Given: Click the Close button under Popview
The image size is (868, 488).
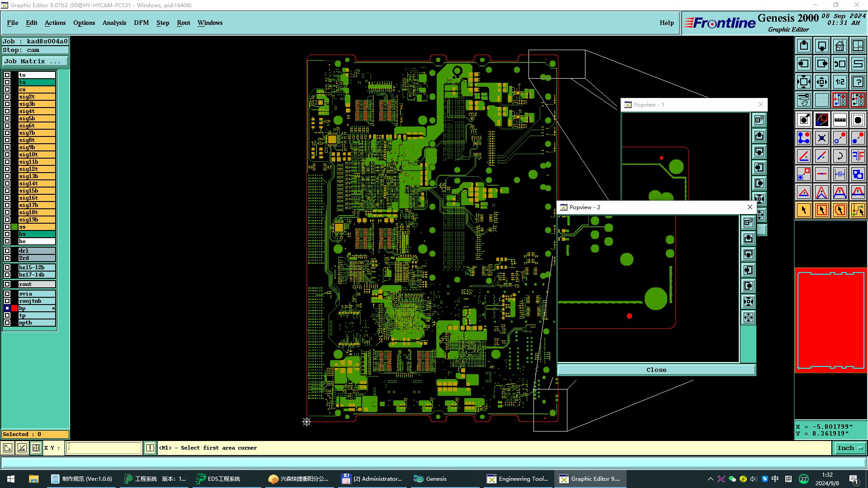Looking at the screenshot, I should 656,370.
